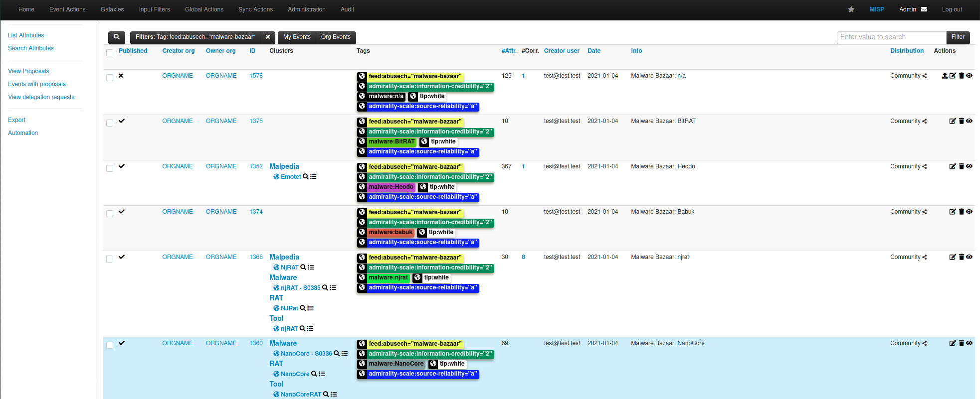Click the list icon beside the Emotet cluster

point(313,177)
